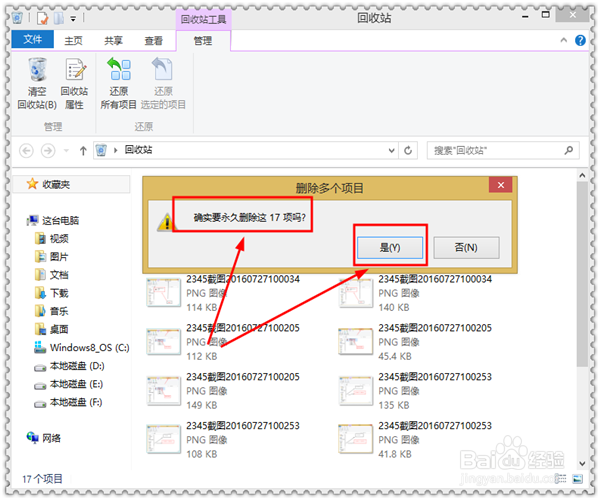Screen dimensions: 600x500
Task: Switch to the Home (主页) tab
Action: tap(73, 41)
